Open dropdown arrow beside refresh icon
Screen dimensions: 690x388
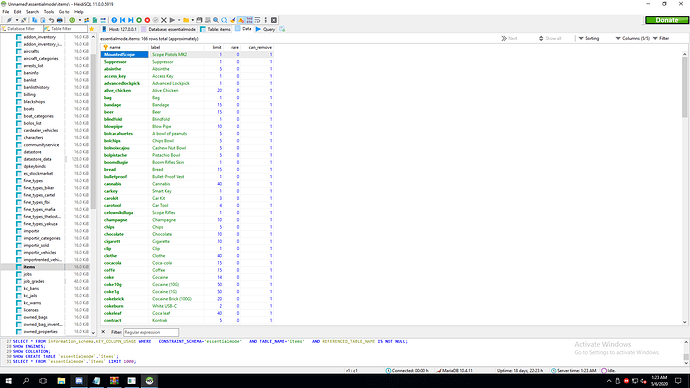point(80,20)
